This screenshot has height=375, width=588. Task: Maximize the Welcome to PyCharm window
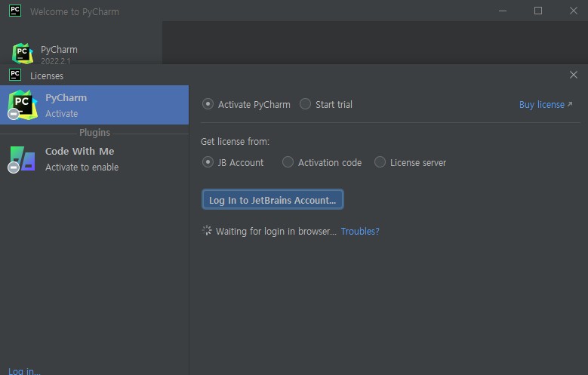[538, 11]
